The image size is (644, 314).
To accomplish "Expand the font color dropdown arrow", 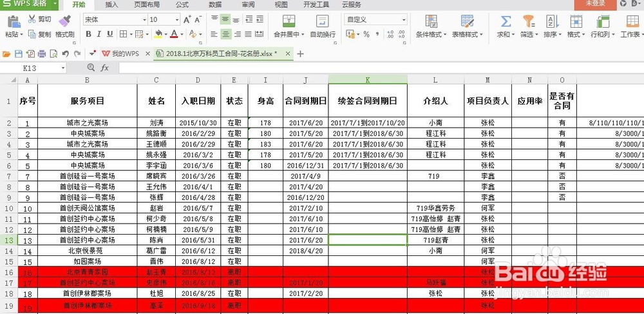I will pyautogui.click(x=182, y=34).
